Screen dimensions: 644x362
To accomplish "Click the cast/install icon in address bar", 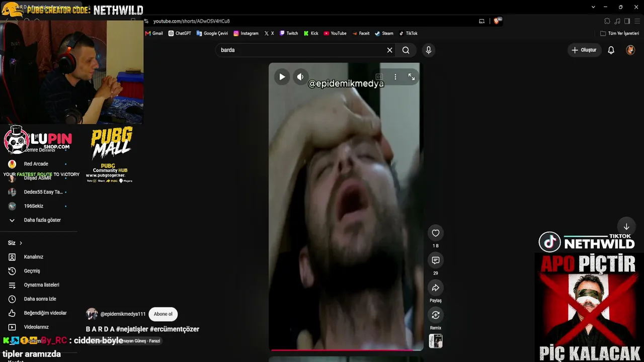I will click(x=481, y=21).
